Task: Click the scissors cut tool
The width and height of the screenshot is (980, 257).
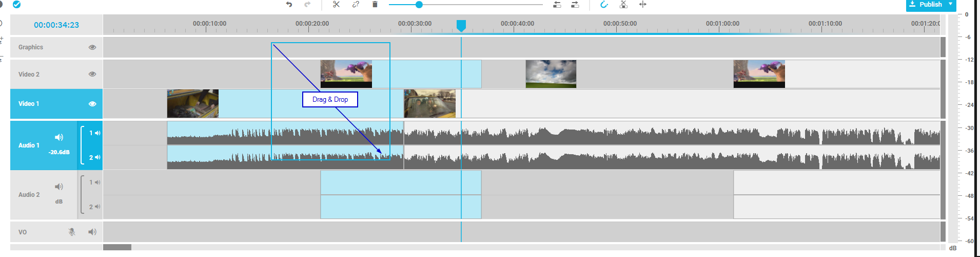Action: click(336, 5)
